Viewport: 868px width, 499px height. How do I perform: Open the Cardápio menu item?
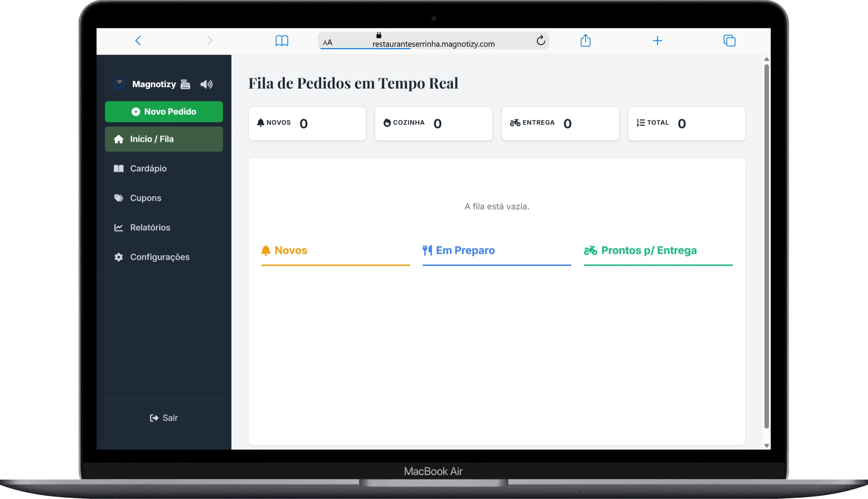coord(164,169)
